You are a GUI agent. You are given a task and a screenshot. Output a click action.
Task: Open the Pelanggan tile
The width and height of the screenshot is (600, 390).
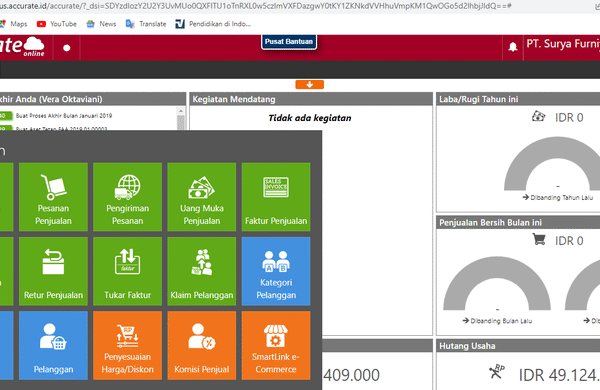point(53,346)
